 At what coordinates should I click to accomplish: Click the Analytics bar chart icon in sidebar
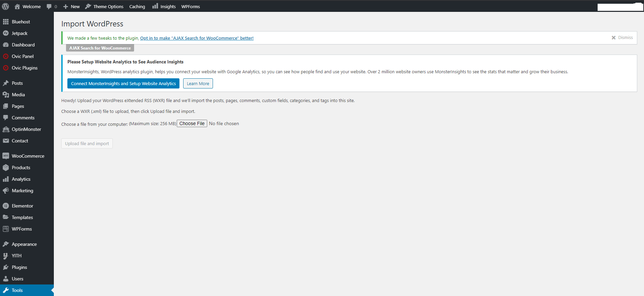(6, 179)
